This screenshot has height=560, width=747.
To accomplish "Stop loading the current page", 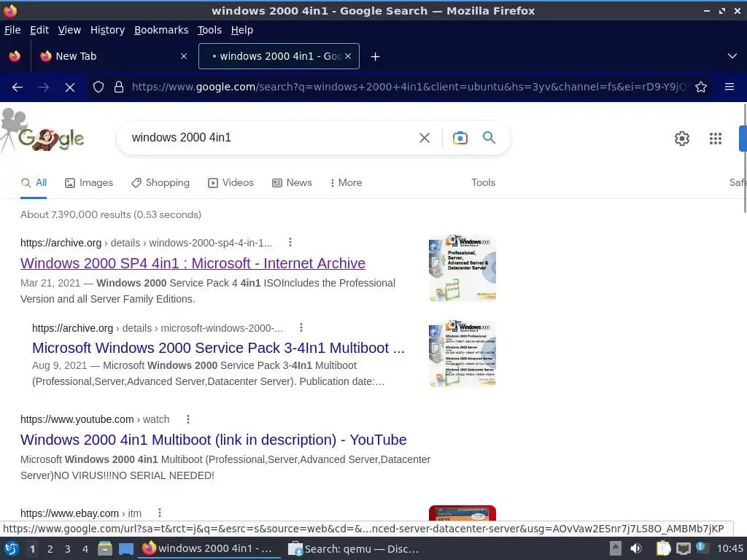I will point(69,87).
